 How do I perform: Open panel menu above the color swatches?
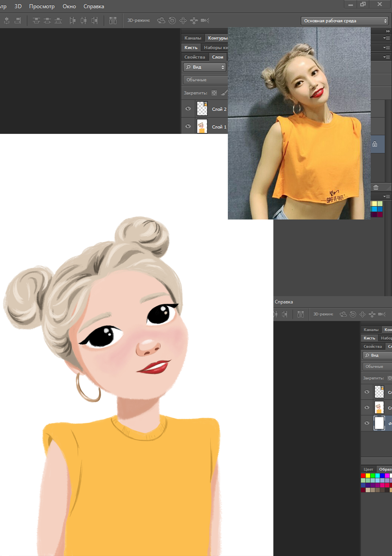(387, 196)
